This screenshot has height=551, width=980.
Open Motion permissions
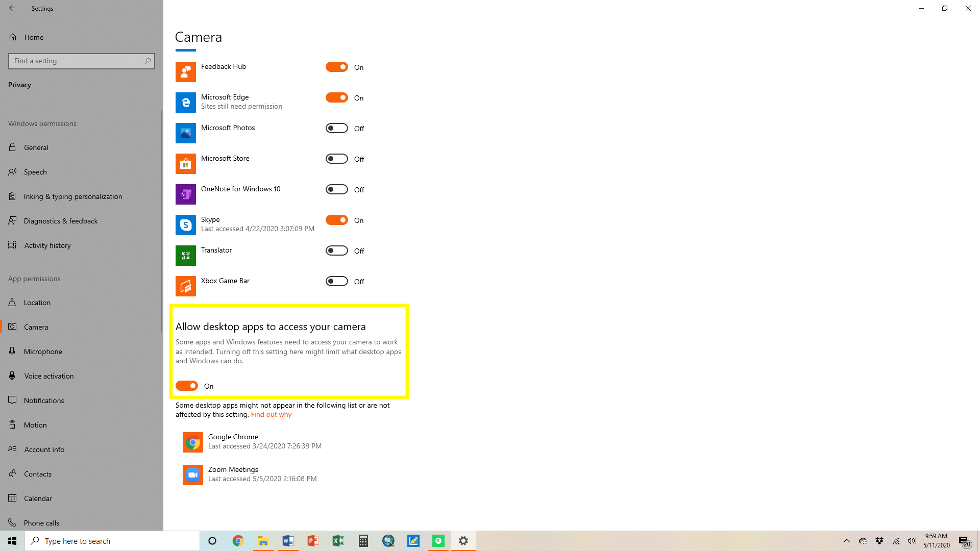[82, 425]
